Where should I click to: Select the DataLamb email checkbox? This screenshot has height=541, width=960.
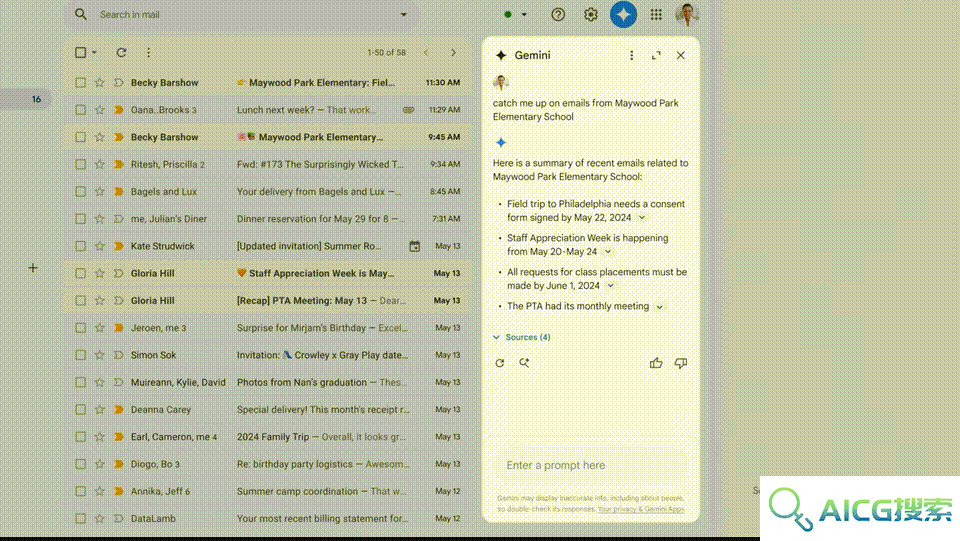click(x=80, y=518)
